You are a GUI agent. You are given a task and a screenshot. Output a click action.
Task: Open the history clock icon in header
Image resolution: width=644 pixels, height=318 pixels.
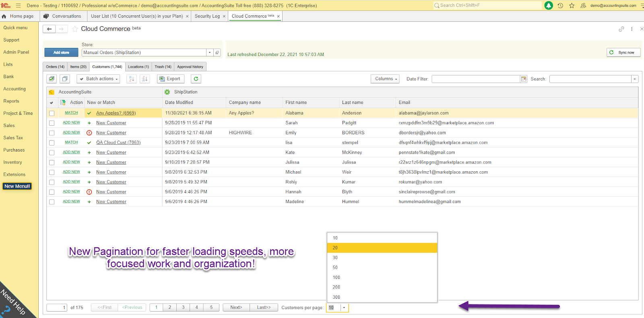(x=560, y=6)
